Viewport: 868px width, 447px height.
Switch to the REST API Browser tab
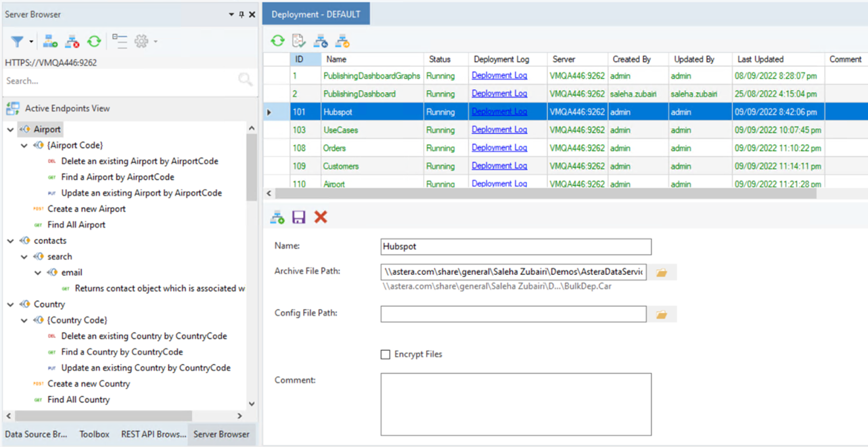[x=153, y=434]
